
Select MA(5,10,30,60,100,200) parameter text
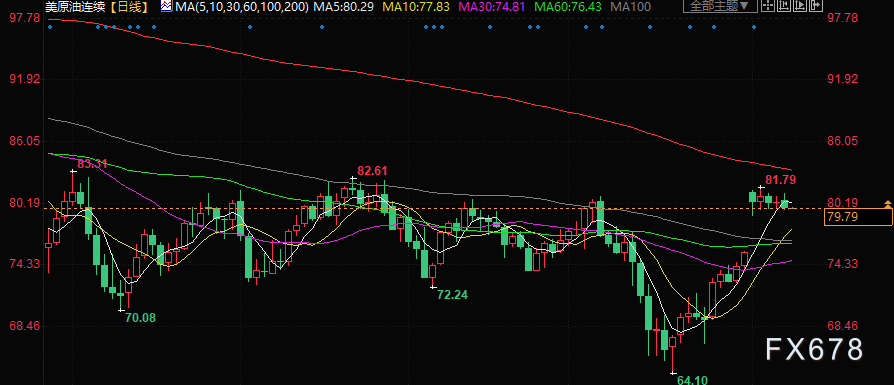pos(243,7)
